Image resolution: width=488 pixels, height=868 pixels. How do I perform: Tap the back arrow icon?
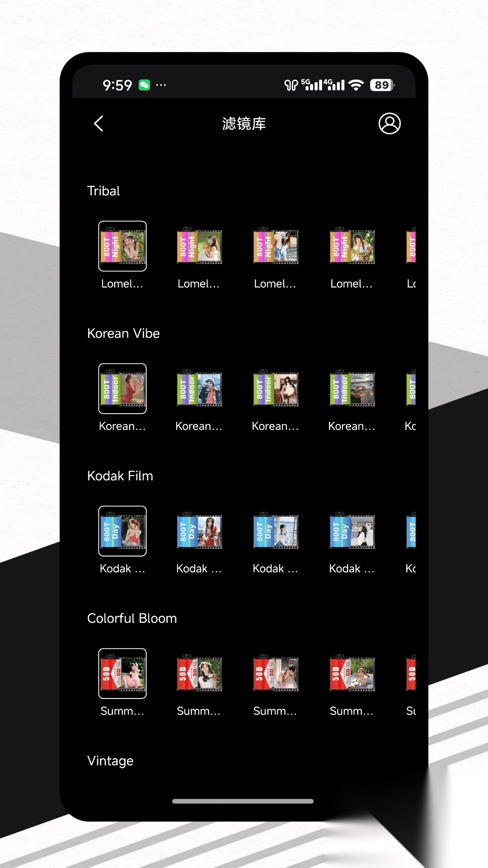tap(99, 123)
